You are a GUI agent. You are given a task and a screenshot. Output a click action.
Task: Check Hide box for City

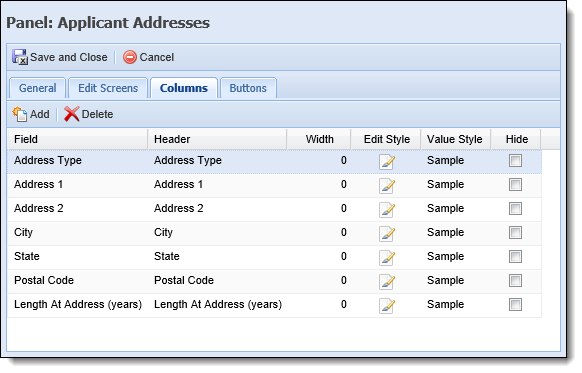point(515,233)
